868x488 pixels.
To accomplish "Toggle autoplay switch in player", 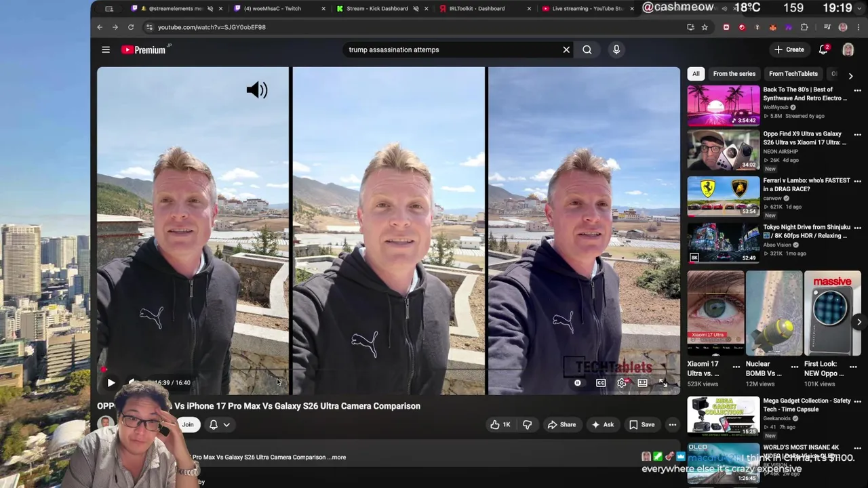I will point(578,383).
